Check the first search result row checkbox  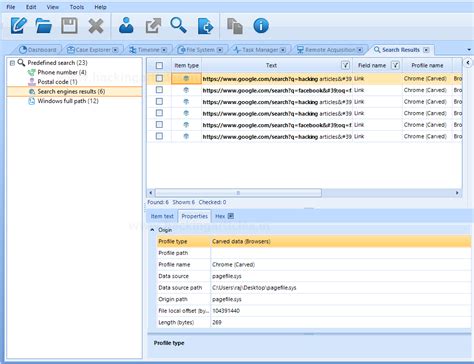[159, 78]
